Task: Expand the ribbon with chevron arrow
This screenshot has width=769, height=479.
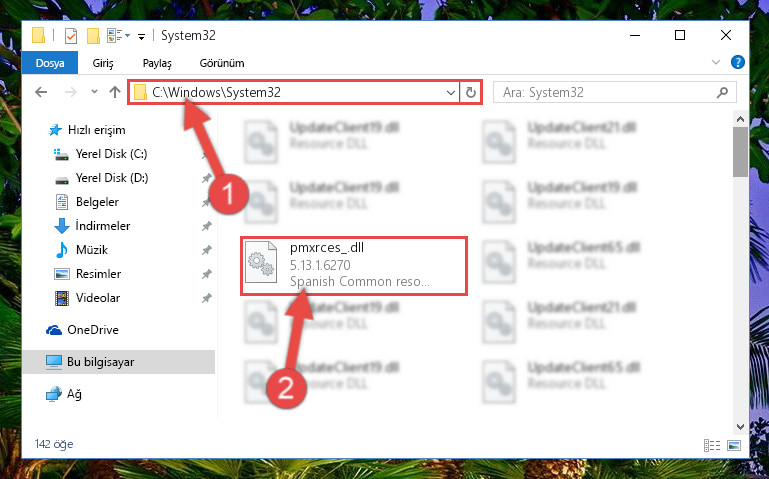Action: (716, 62)
